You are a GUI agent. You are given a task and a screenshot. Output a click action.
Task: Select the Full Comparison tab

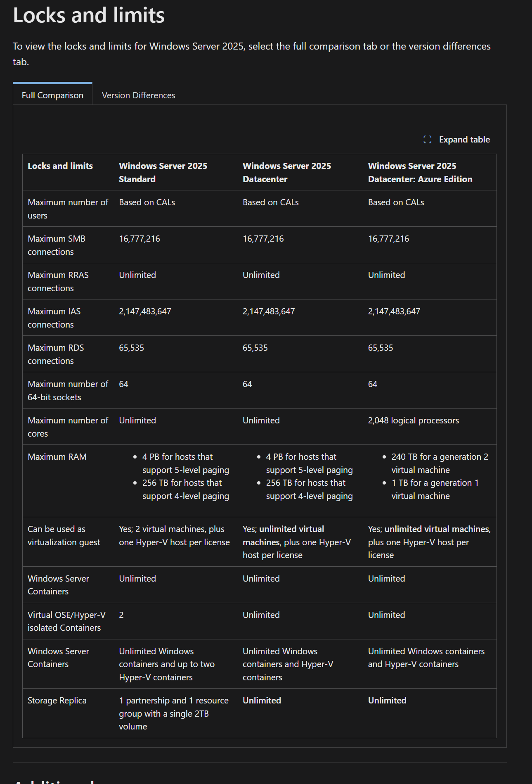point(52,95)
